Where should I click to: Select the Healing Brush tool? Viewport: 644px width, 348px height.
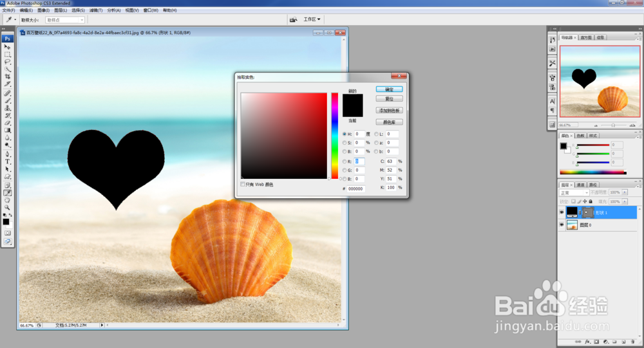(x=7, y=93)
